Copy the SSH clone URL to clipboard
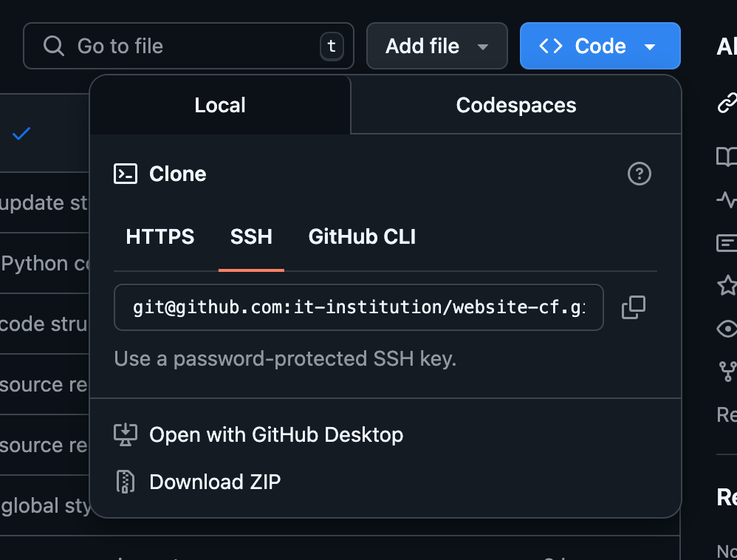This screenshot has height=560, width=737. 633,307
